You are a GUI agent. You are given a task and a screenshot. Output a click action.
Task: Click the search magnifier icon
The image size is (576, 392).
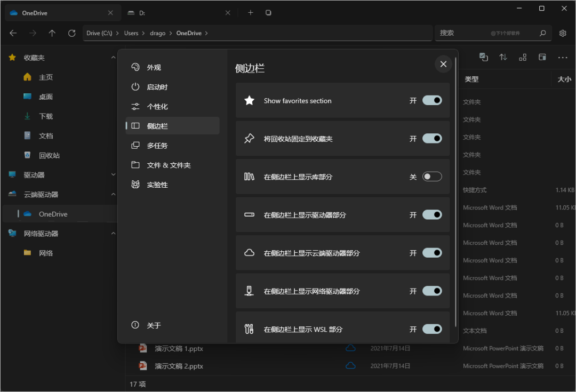click(x=542, y=33)
